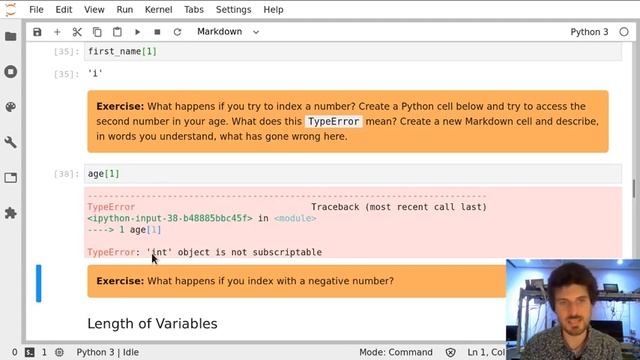Click the presenter webcam thumbnail
The image size is (640, 360).
(x=573, y=309)
